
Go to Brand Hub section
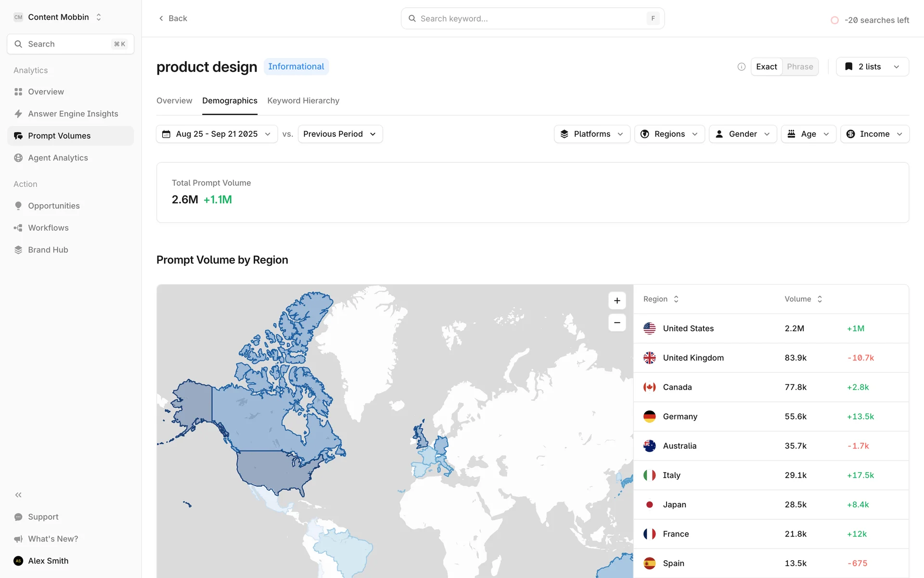coord(48,250)
